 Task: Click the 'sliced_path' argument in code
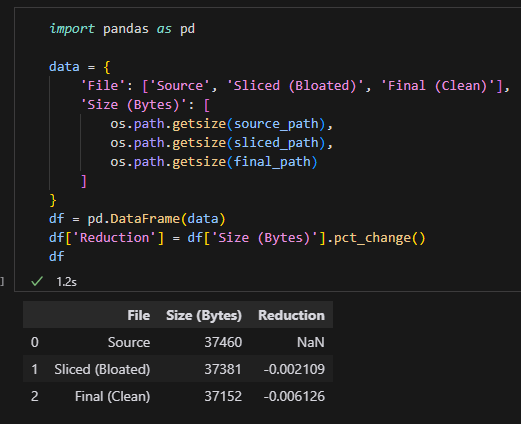[x=276, y=143]
